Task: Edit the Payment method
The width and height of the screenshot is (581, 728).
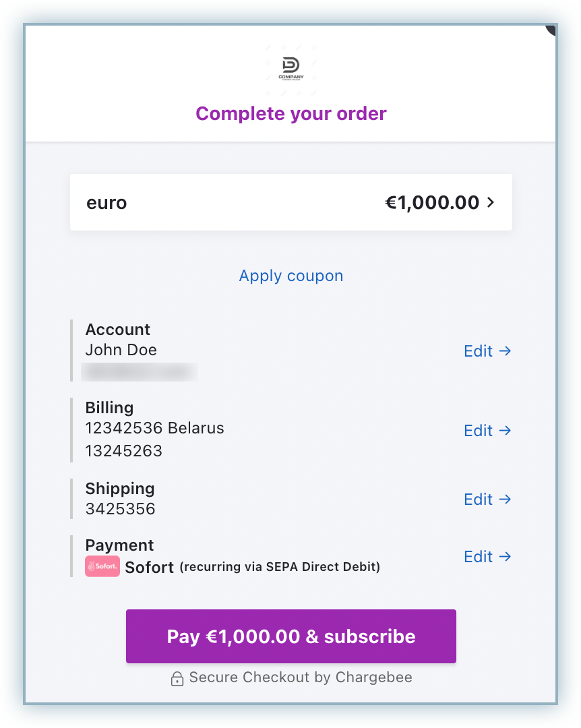Action: coord(487,557)
